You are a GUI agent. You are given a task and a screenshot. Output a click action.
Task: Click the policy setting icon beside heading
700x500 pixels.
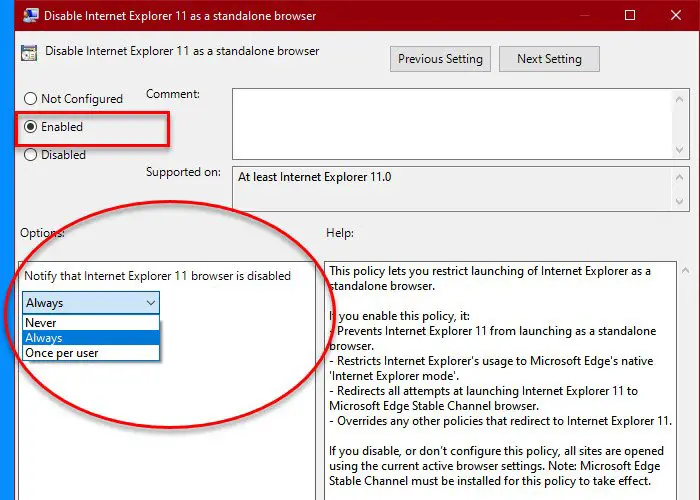[x=29, y=53]
